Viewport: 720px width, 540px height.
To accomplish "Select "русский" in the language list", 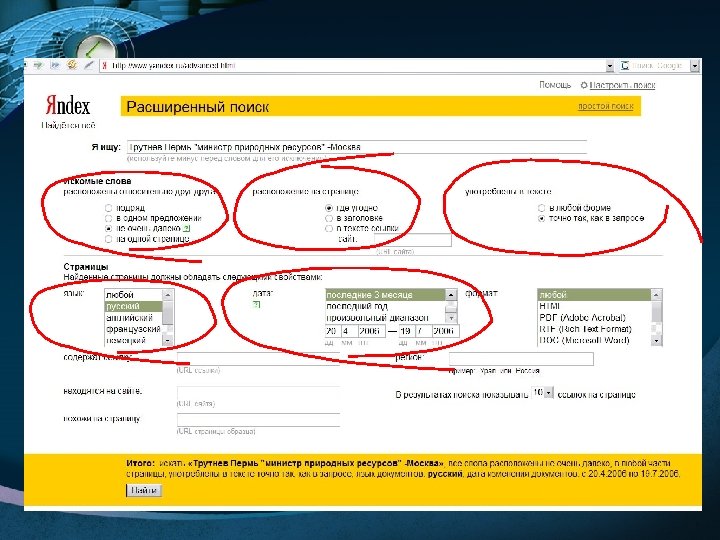I will [134, 306].
